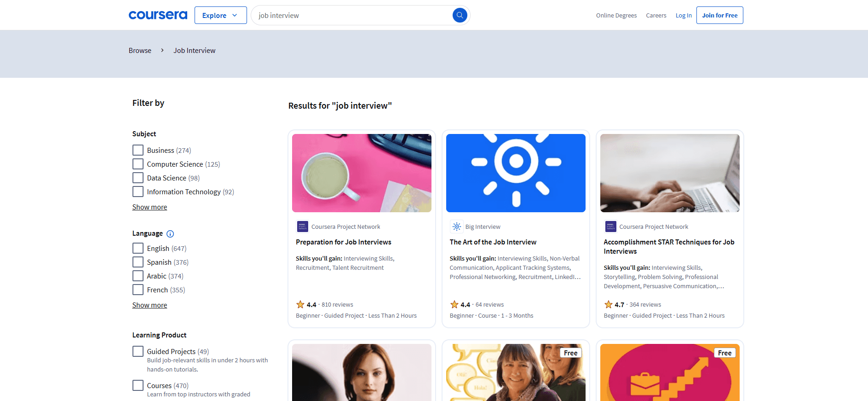The height and width of the screenshot is (401, 868).
Task: Select the Information Technology checkbox
Action: point(138,192)
